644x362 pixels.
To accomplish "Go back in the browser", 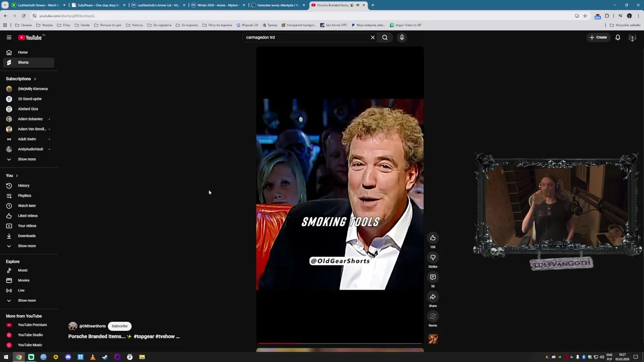I will coord(6,16).
